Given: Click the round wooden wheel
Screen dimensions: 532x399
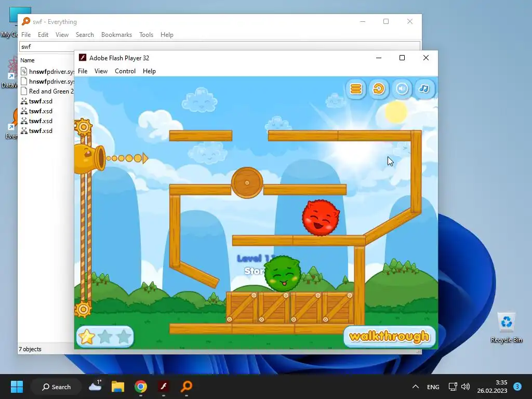Looking at the screenshot, I should (x=247, y=183).
